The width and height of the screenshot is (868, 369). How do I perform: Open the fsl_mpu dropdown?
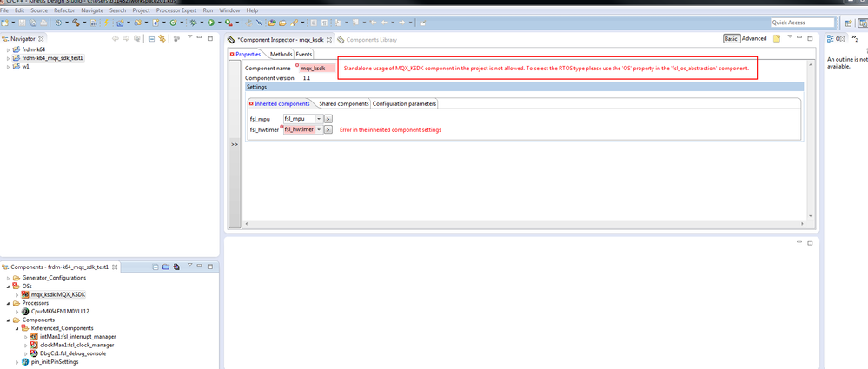(319, 118)
